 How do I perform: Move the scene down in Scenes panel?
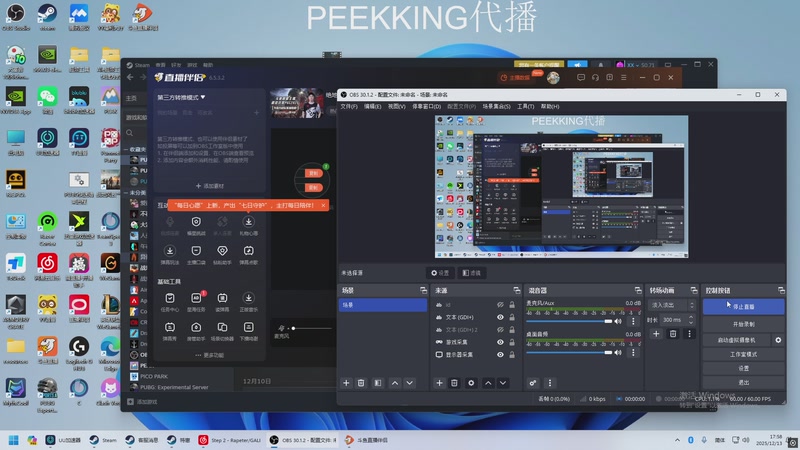(x=410, y=383)
